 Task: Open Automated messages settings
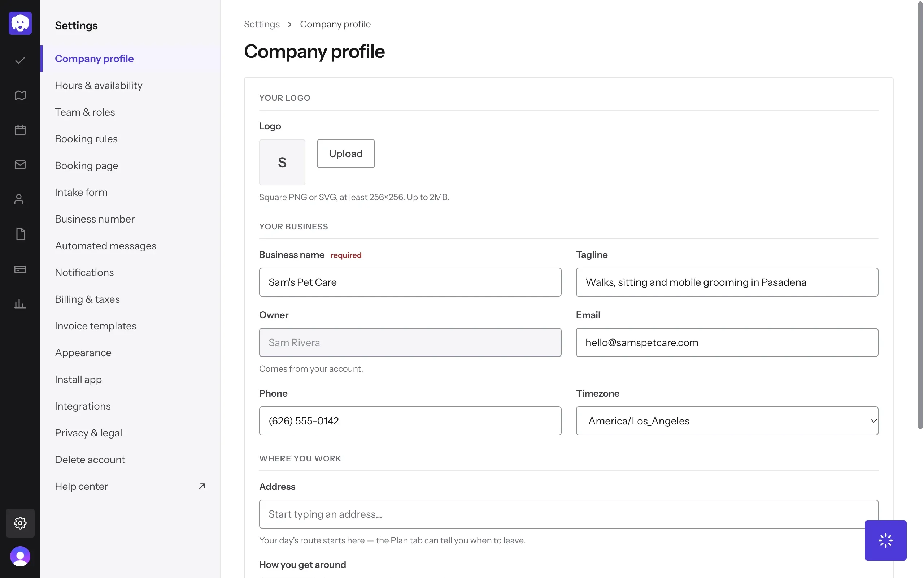(x=131, y=246)
